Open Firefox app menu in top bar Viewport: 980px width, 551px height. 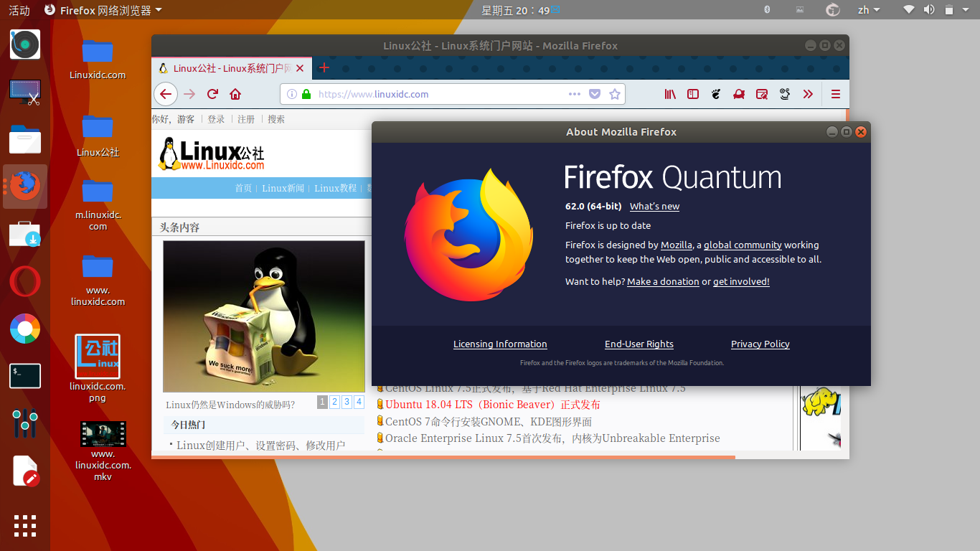[103, 10]
